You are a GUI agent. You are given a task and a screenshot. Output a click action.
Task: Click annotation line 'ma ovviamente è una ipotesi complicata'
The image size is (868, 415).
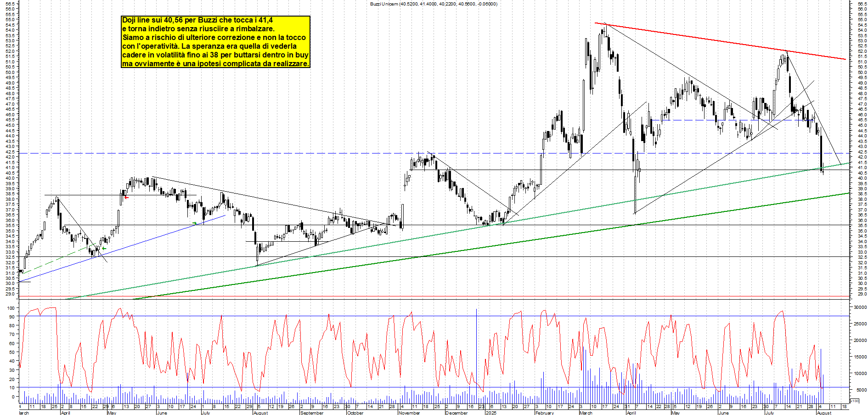[x=215, y=64]
